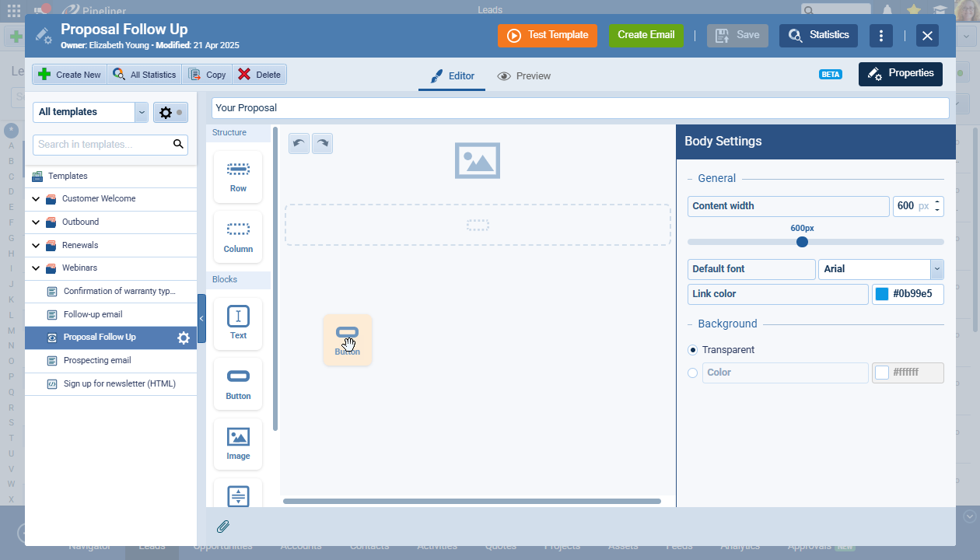The image size is (980, 560).
Task: Switch to the Editor tab
Action: click(452, 76)
